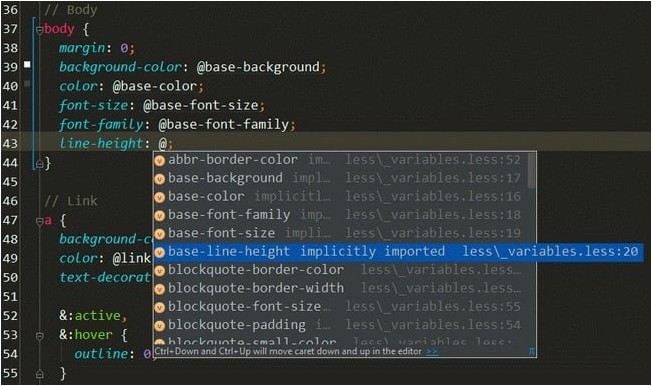Open dark color swatch in line 40 gutter
Image resolution: width=652 pixels, height=386 pixels.
[x=27, y=84]
